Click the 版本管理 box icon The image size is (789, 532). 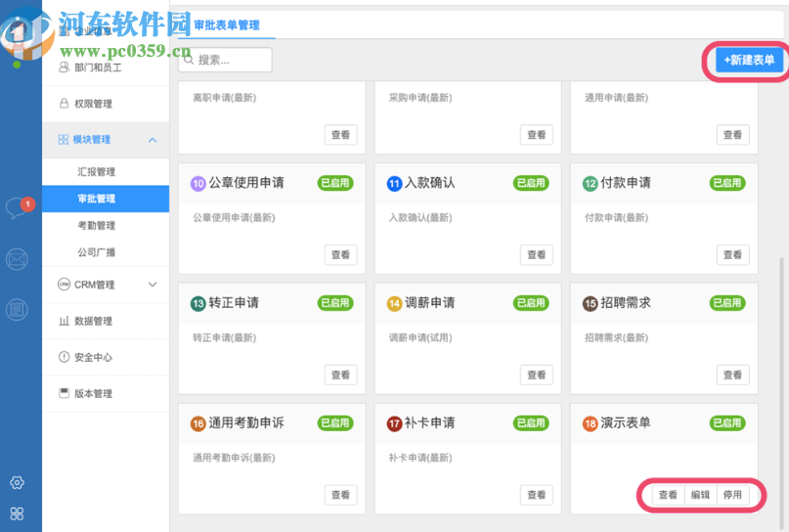pos(64,393)
